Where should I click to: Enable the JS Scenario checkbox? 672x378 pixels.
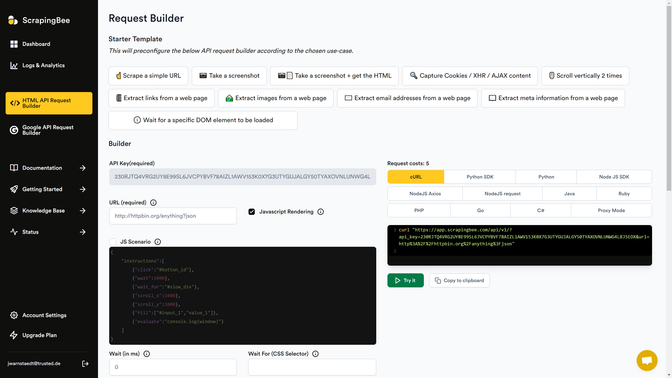pyautogui.click(x=113, y=242)
